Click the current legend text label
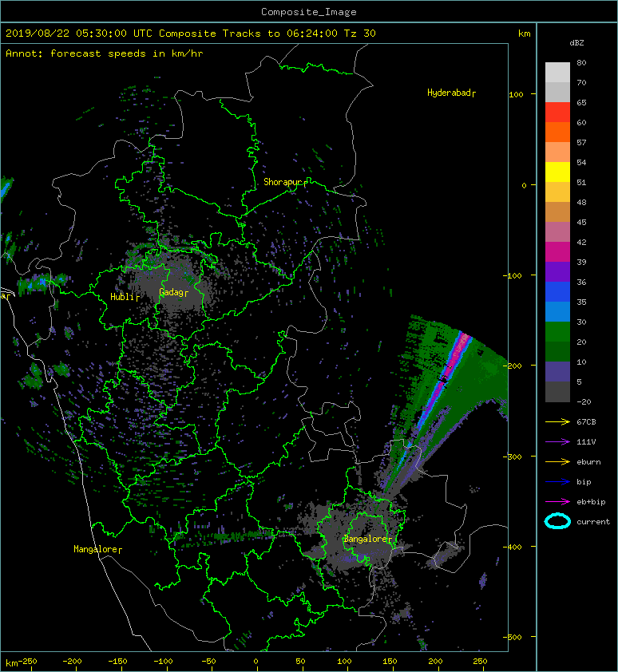 coord(593,522)
